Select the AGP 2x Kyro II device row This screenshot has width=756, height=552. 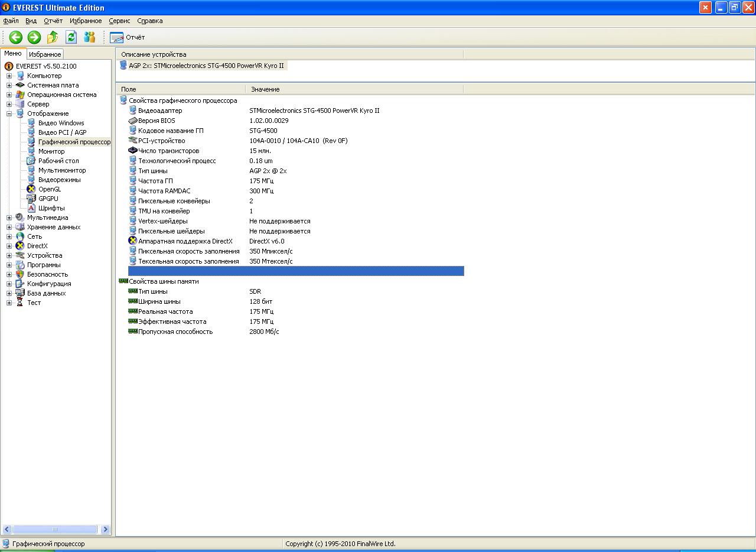[x=207, y=66]
